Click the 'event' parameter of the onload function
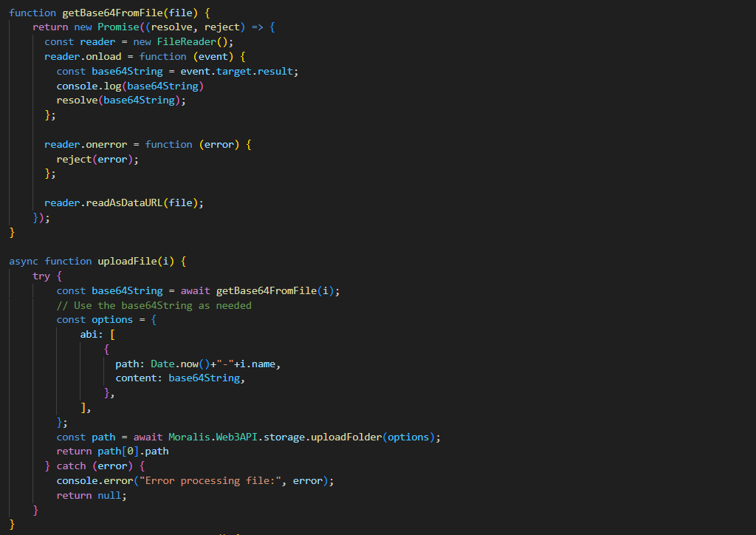Screen dimensions: 756x535 pos(213,56)
